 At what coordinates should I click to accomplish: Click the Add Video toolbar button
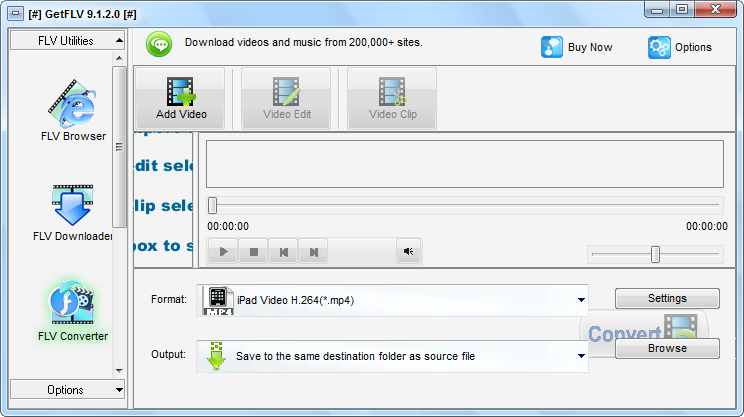[x=180, y=98]
